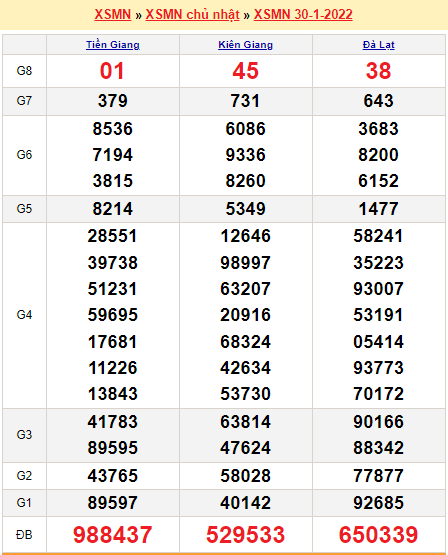
Task: Select the ĐB row label
Action: point(24,534)
